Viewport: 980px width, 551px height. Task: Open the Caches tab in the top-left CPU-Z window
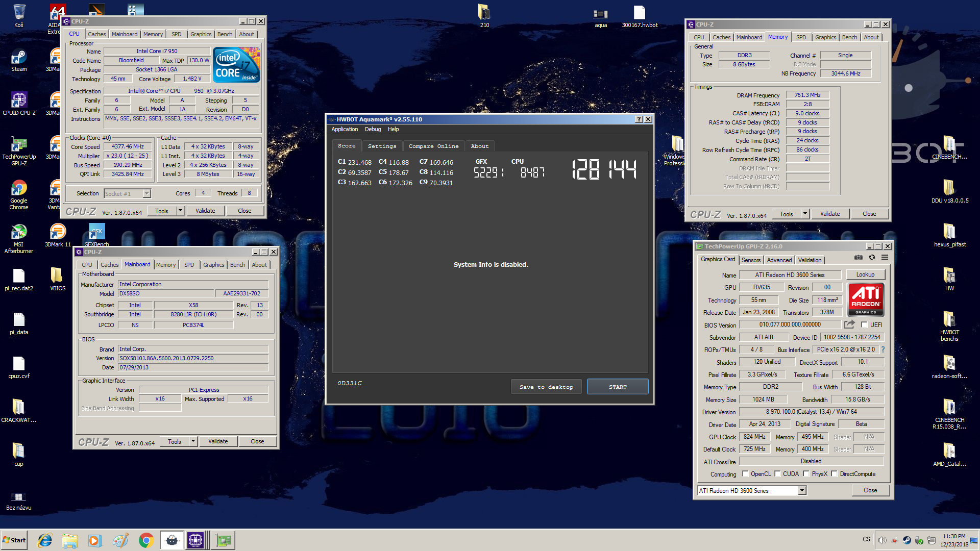pyautogui.click(x=96, y=34)
